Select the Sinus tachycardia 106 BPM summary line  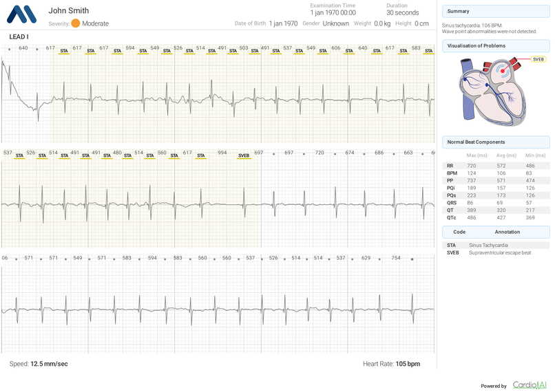(x=472, y=25)
